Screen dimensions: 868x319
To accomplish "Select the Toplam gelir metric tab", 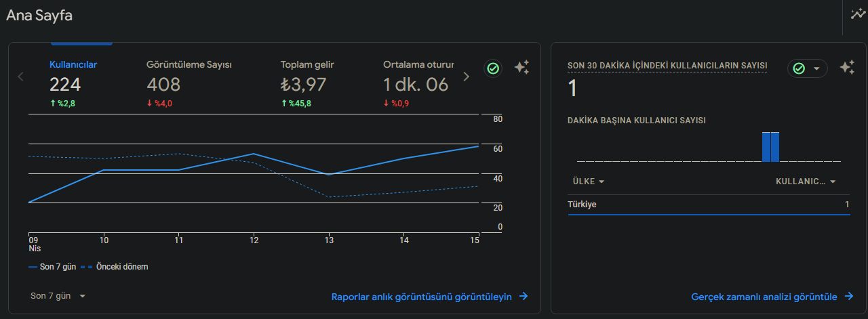I will 307,84.
